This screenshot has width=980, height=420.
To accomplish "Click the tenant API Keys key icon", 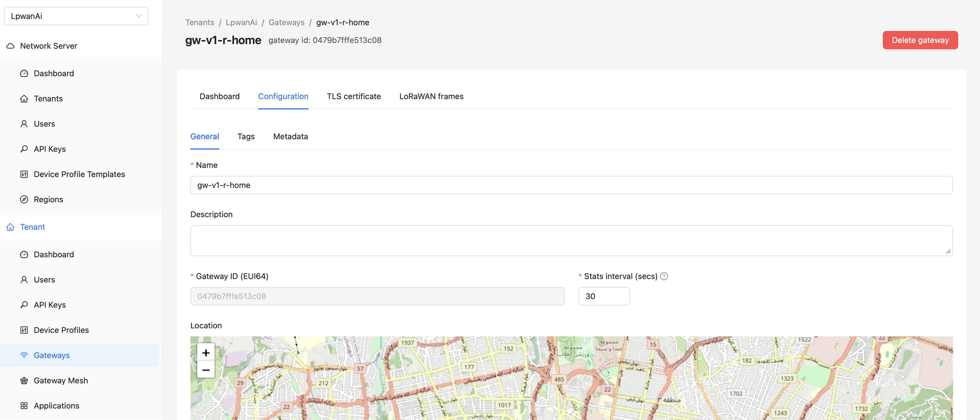I will pos(24,305).
